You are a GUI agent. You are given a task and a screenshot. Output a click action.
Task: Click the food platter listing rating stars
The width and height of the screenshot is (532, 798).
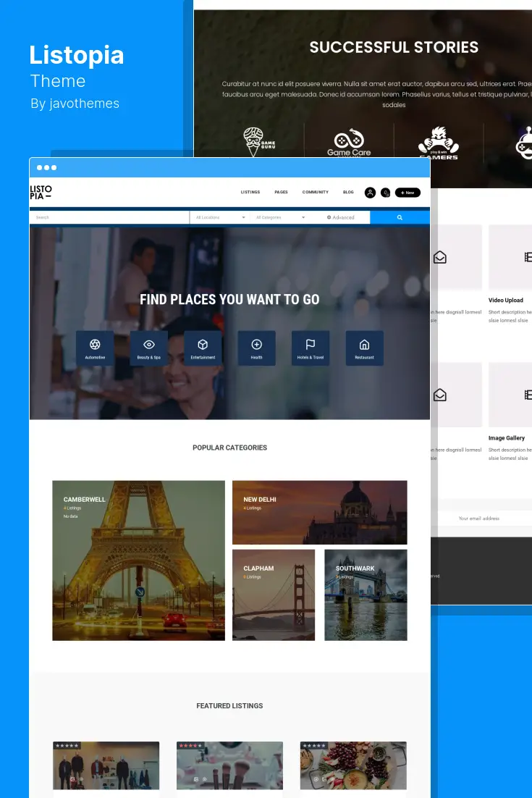coord(314,746)
